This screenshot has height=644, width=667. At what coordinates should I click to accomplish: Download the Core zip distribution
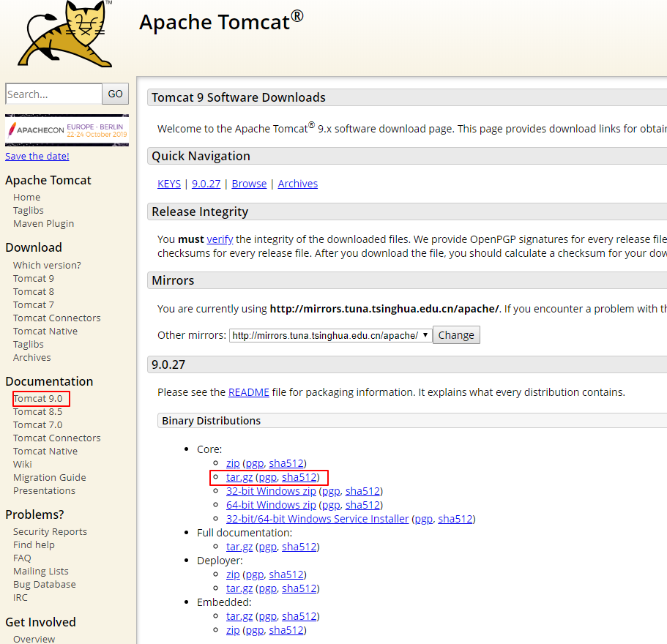point(233,463)
